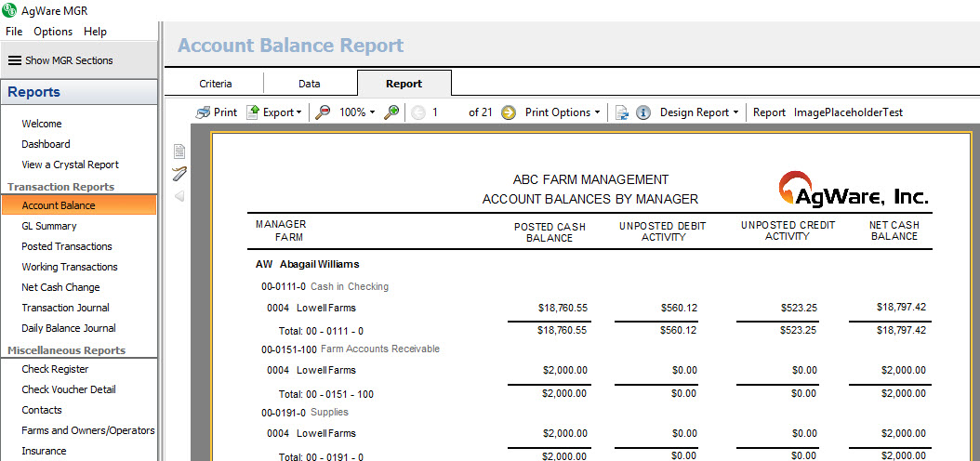Switch to the Criteria tab
This screenshot has width=980, height=461.
pos(216,84)
